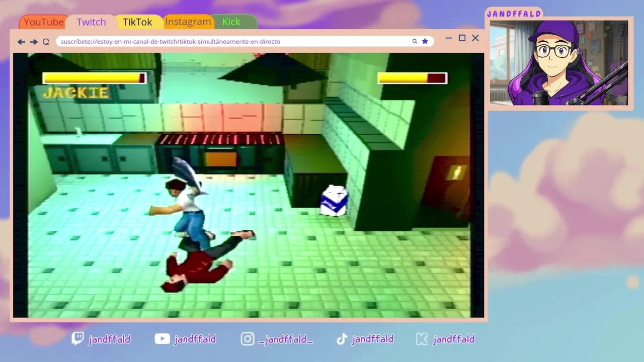Open the Instagram tab
Viewport: 644px width, 362px height.
188,22
